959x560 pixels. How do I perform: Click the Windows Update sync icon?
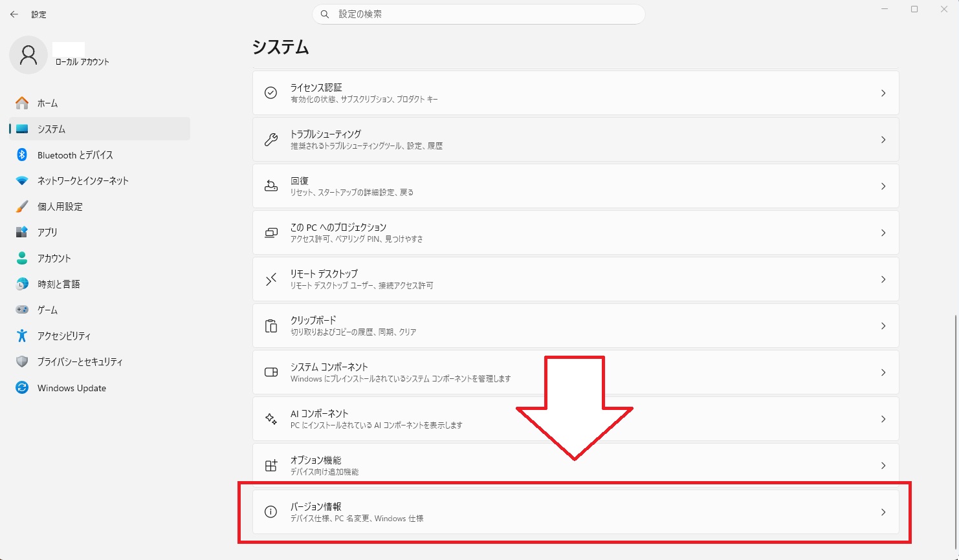coord(22,387)
